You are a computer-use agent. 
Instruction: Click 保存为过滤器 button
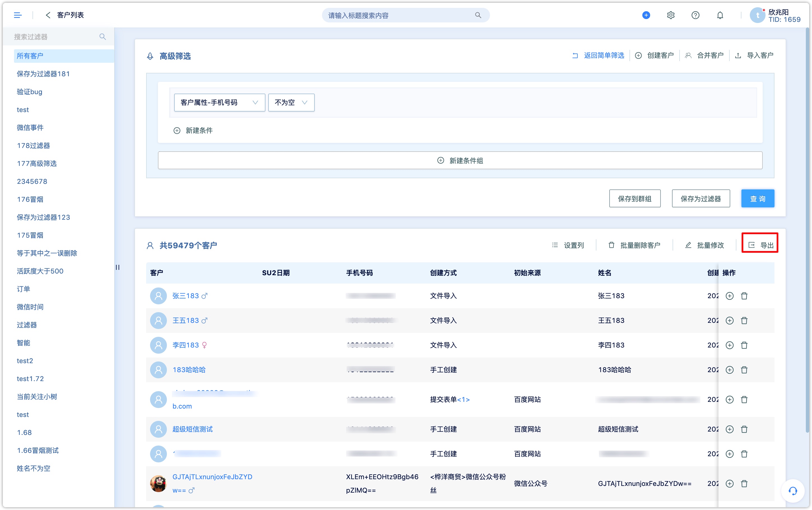pyautogui.click(x=701, y=198)
